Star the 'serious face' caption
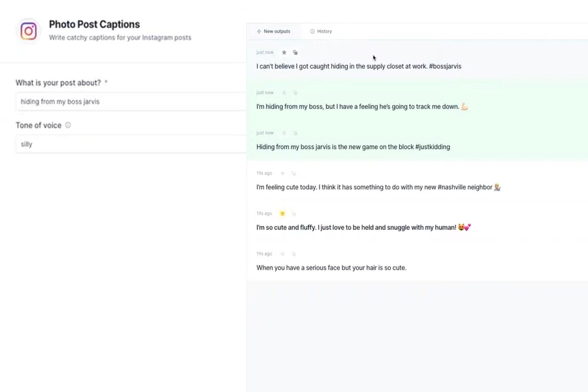This screenshot has width=588, height=392. point(283,254)
